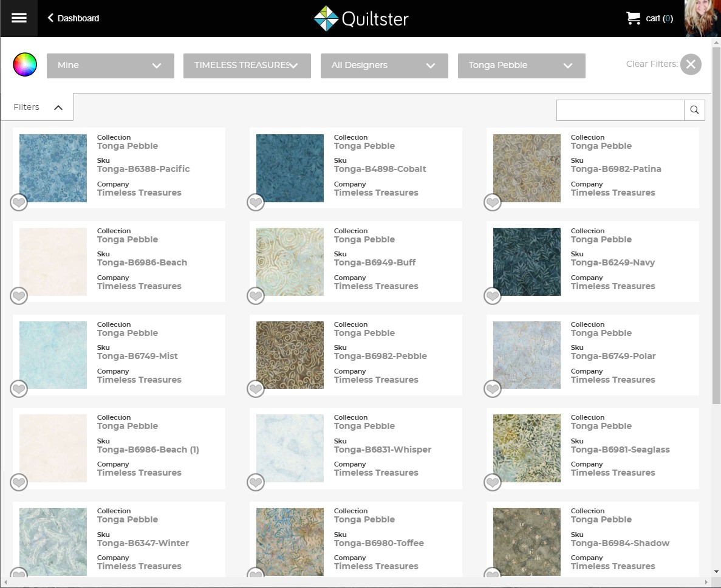Click the Tonga-B4898-Cobalt sku text
Image resolution: width=721 pixels, height=588 pixels.
(380, 169)
